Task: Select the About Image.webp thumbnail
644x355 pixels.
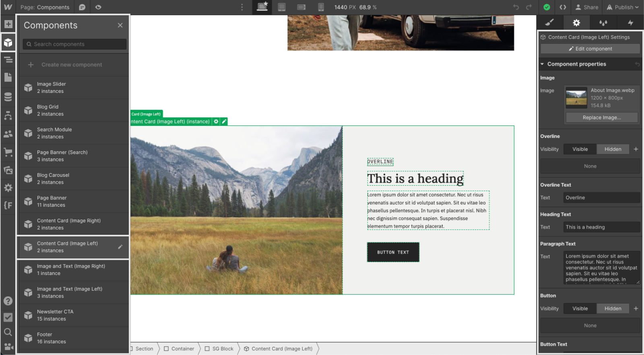Action: pyautogui.click(x=576, y=98)
